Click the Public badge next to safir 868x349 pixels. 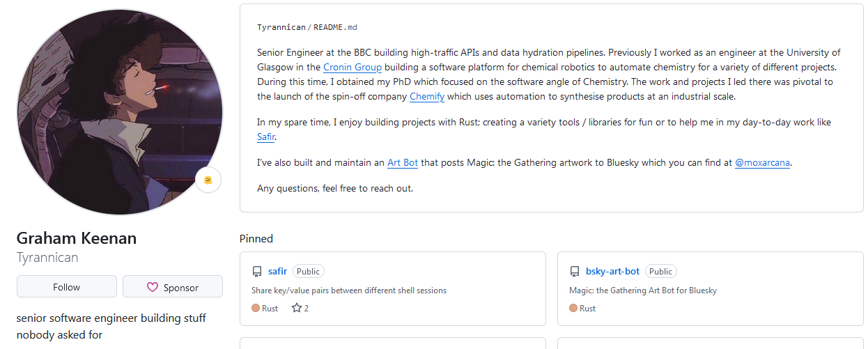point(309,272)
